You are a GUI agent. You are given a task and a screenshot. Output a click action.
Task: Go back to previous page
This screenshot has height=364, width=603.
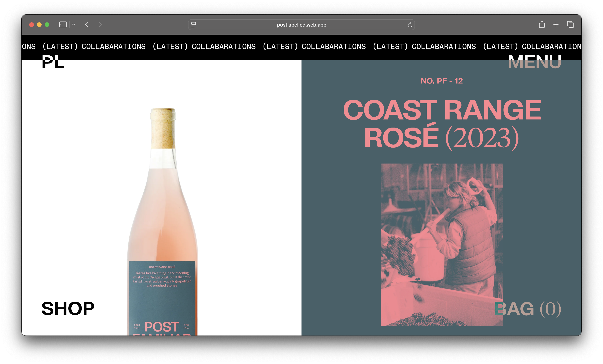coord(87,24)
